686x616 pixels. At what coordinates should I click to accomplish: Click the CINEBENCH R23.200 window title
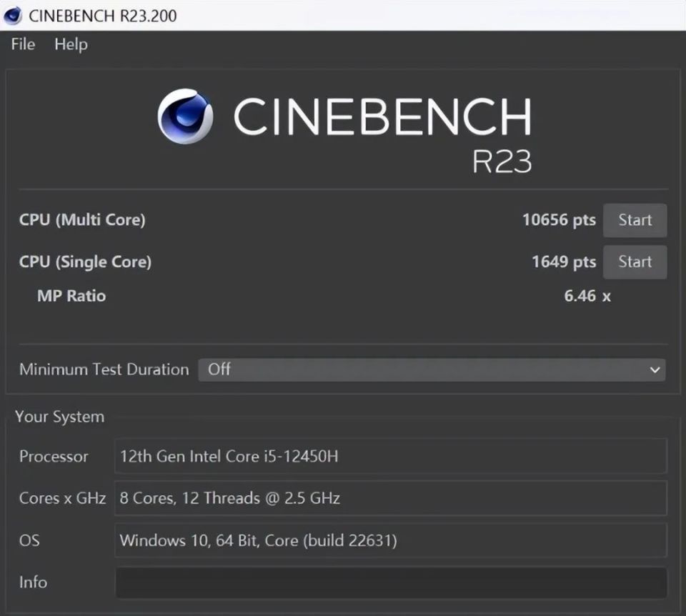tap(103, 16)
